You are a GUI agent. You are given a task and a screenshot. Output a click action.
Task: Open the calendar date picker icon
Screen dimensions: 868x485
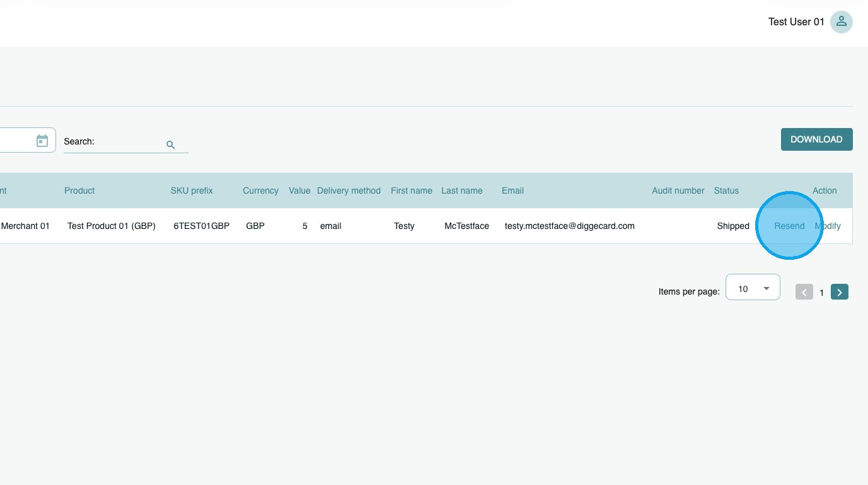[42, 141]
